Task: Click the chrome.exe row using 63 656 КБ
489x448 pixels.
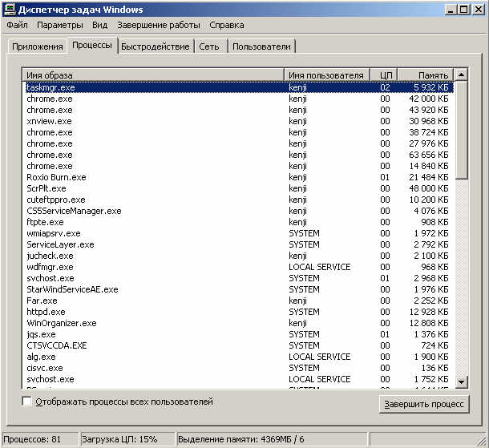Action: tap(239, 155)
